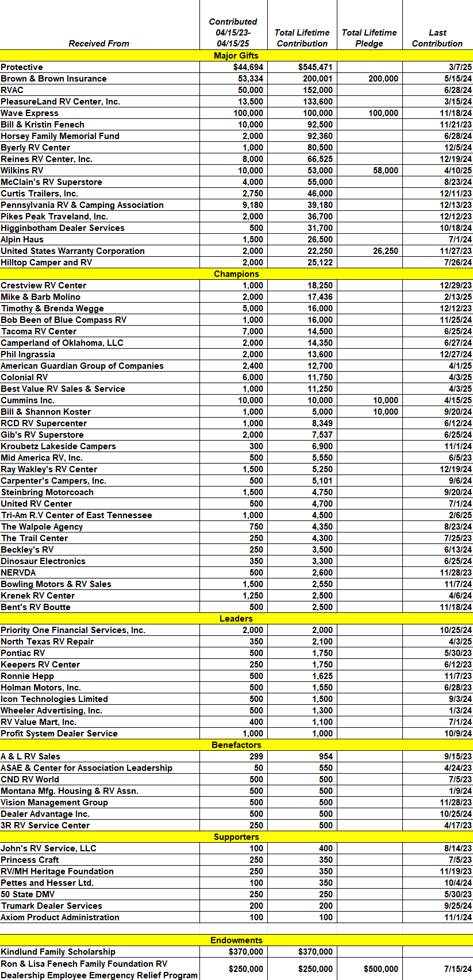Select the 'Supporters' section heading
The image size is (473, 980).
click(236, 837)
